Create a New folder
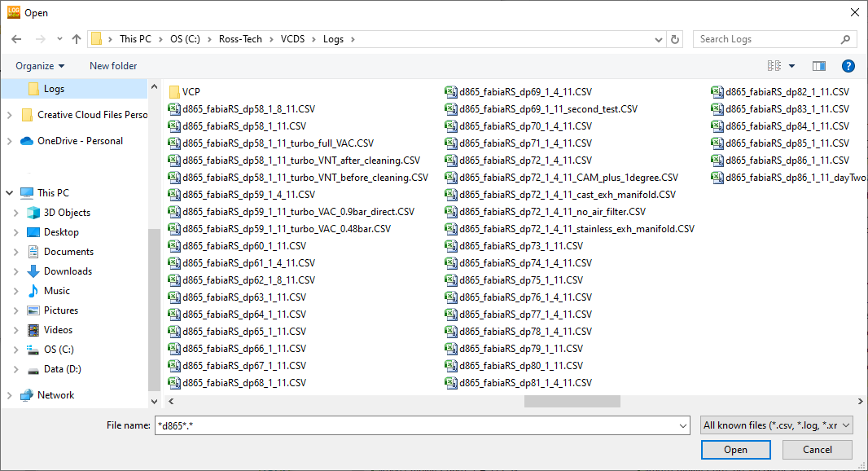Image resolution: width=868 pixels, height=471 pixels. coord(112,65)
